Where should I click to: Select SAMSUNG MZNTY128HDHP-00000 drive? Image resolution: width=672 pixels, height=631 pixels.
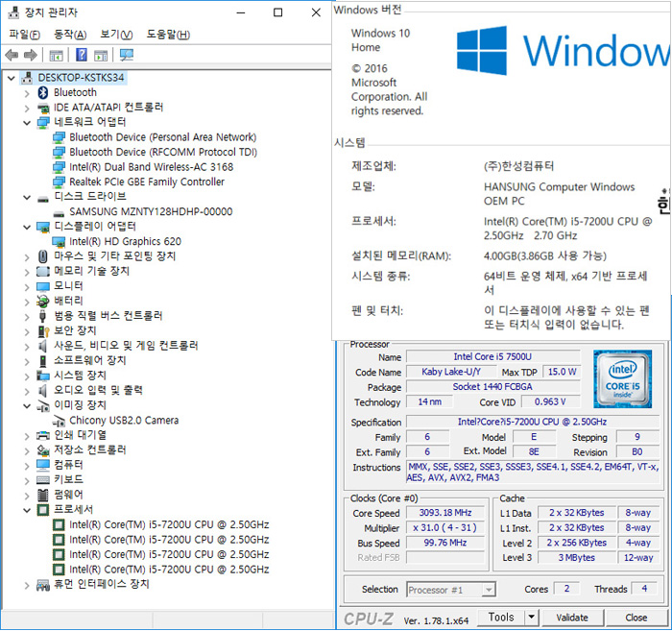coord(151,211)
